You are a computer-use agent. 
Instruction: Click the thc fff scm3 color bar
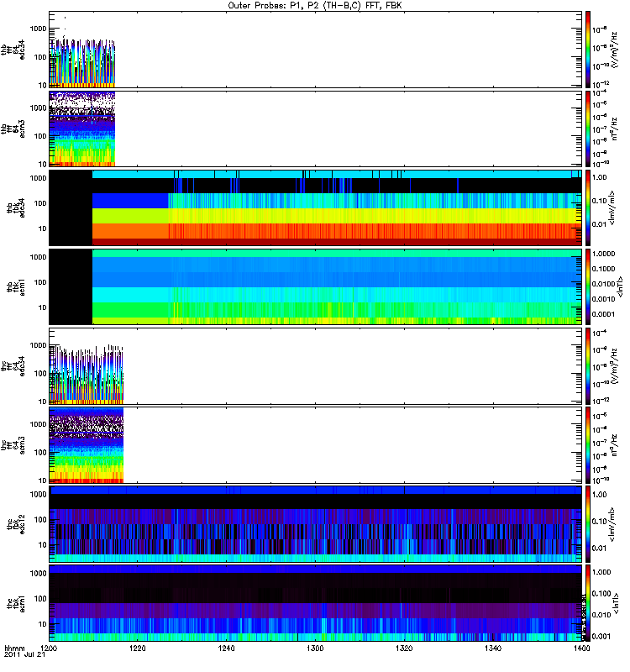click(589, 445)
